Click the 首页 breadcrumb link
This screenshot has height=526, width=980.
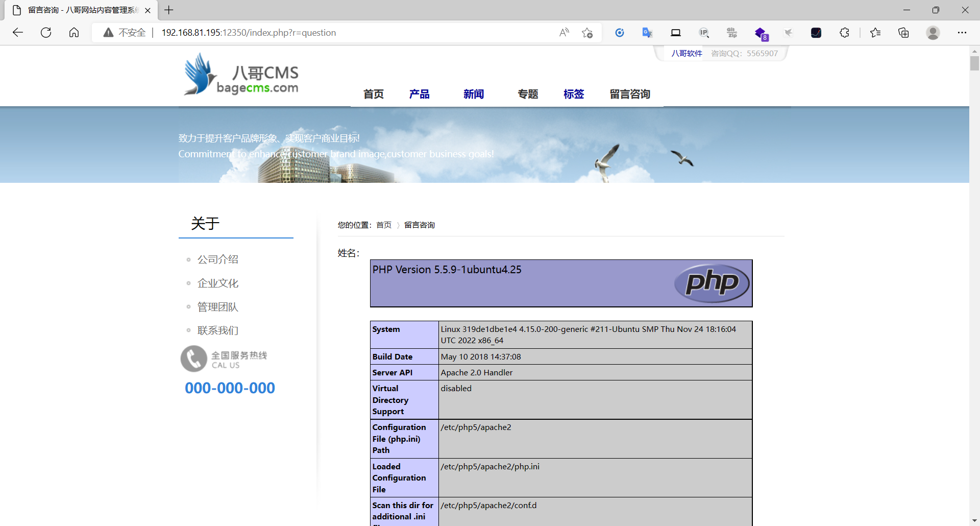click(x=384, y=225)
